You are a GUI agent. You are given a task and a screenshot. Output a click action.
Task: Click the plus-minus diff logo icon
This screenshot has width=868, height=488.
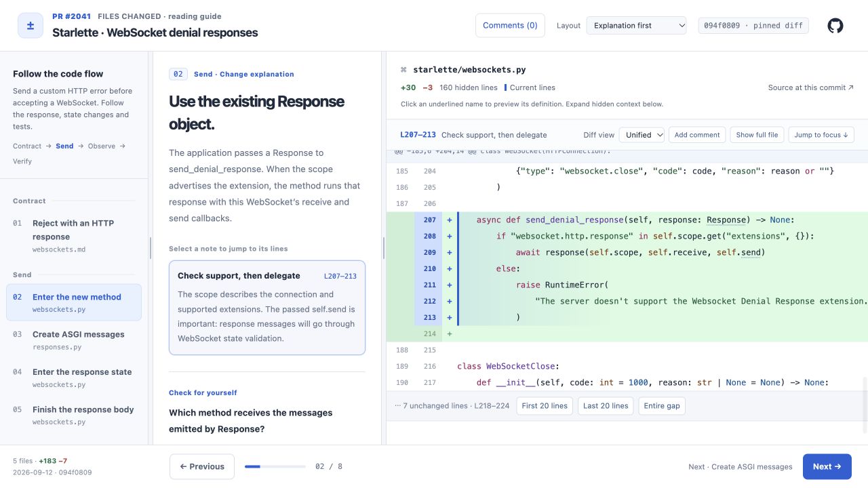coord(31,26)
